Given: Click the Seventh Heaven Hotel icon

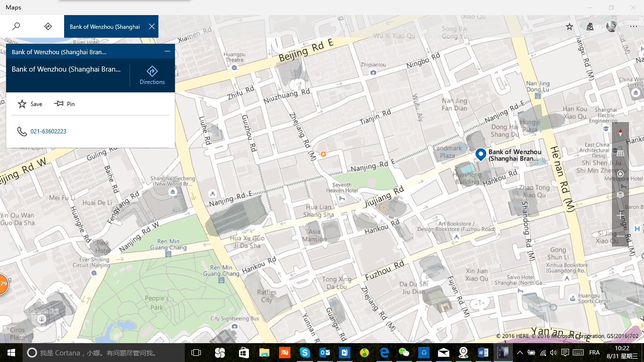Looking at the screenshot, I should [x=343, y=199].
